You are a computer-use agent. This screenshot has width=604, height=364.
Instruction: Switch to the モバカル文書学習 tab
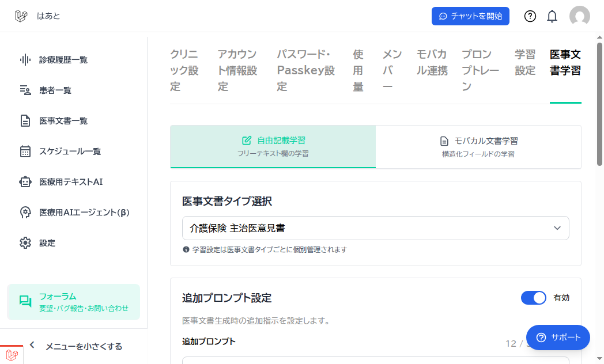(478, 147)
